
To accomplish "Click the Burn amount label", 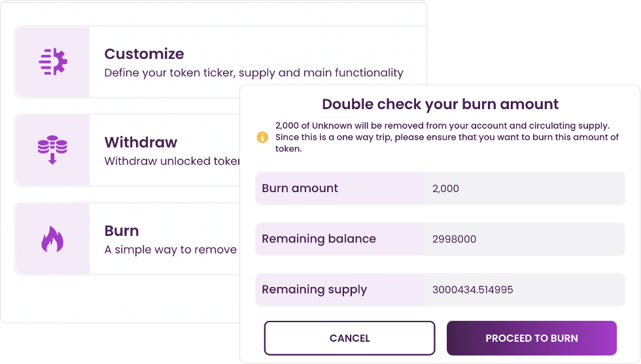I will (300, 188).
